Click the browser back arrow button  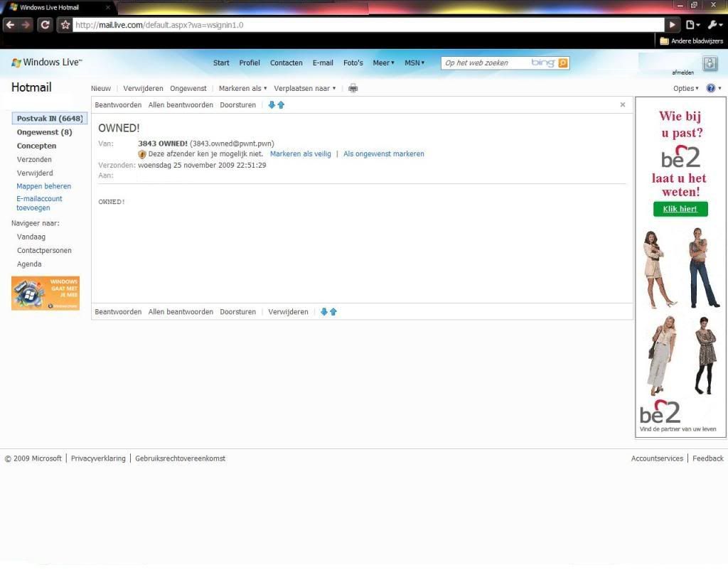(x=10, y=25)
